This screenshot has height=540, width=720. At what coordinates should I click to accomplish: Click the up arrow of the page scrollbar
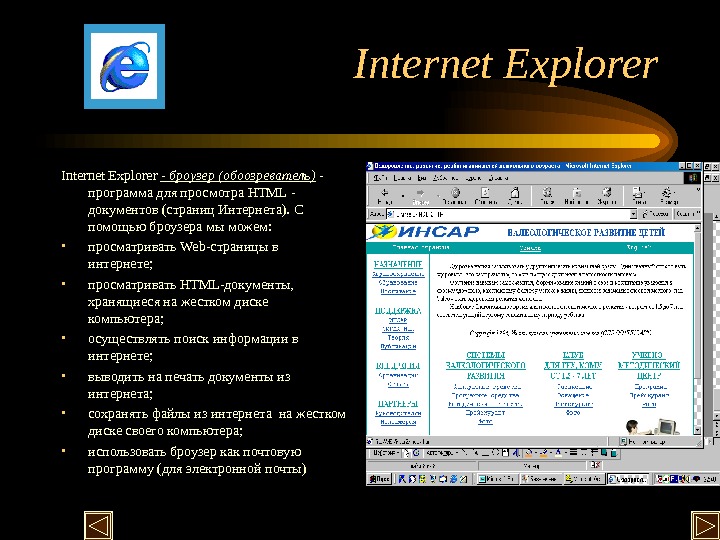[698, 228]
